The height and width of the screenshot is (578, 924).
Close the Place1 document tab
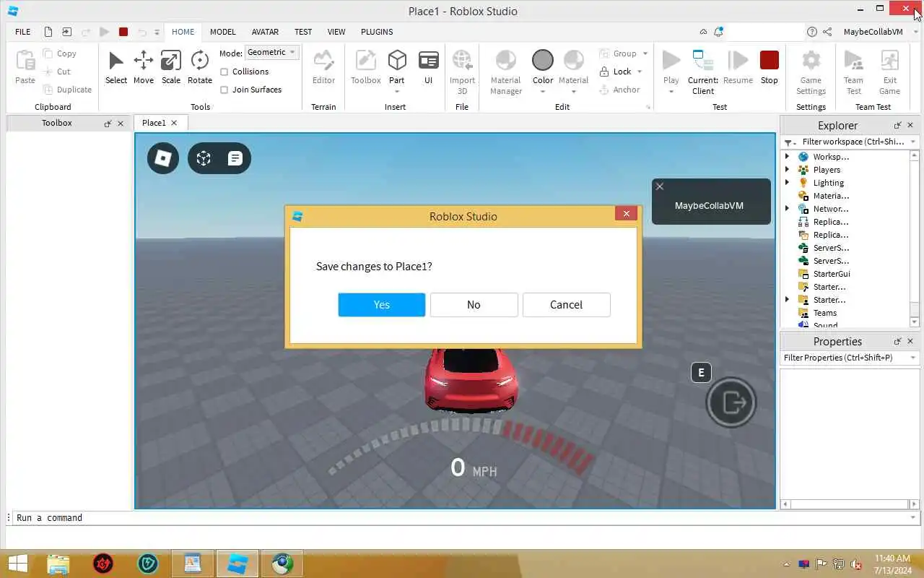(174, 123)
